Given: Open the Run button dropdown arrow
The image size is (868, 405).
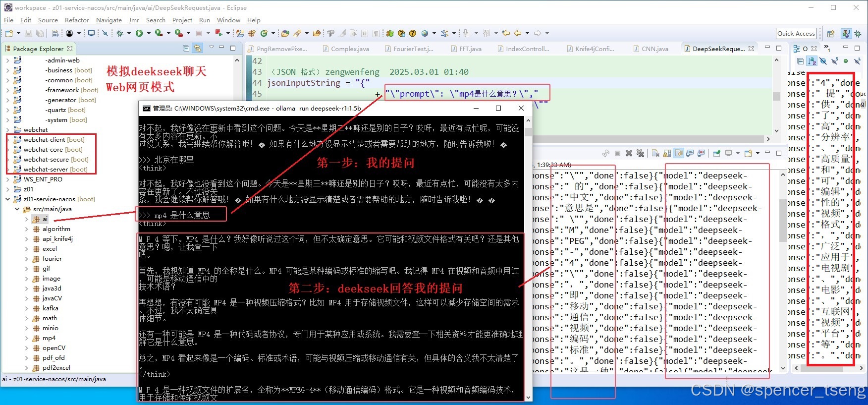Looking at the screenshot, I should [149, 33].
